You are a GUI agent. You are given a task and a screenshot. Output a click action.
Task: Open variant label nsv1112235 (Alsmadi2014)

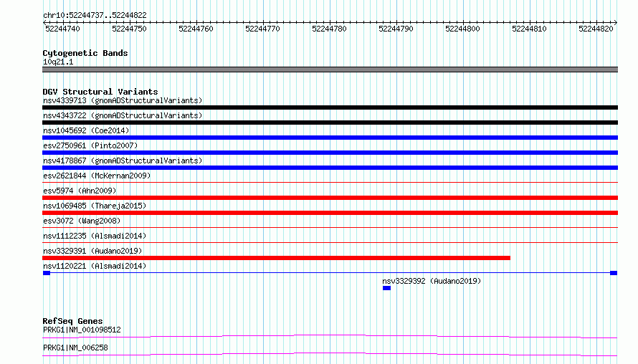tap(95, 236)
